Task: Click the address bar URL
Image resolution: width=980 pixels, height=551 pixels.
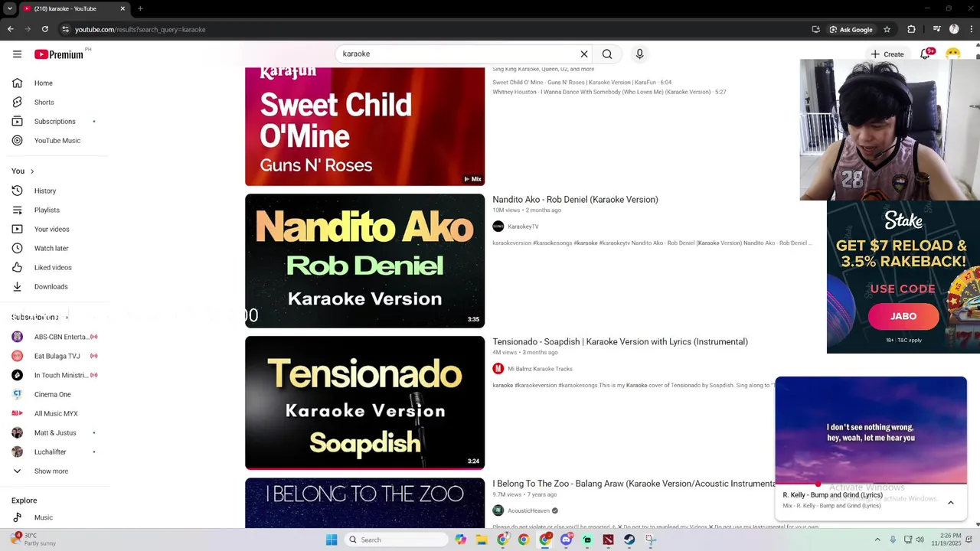Action: (x=140, y=29)
